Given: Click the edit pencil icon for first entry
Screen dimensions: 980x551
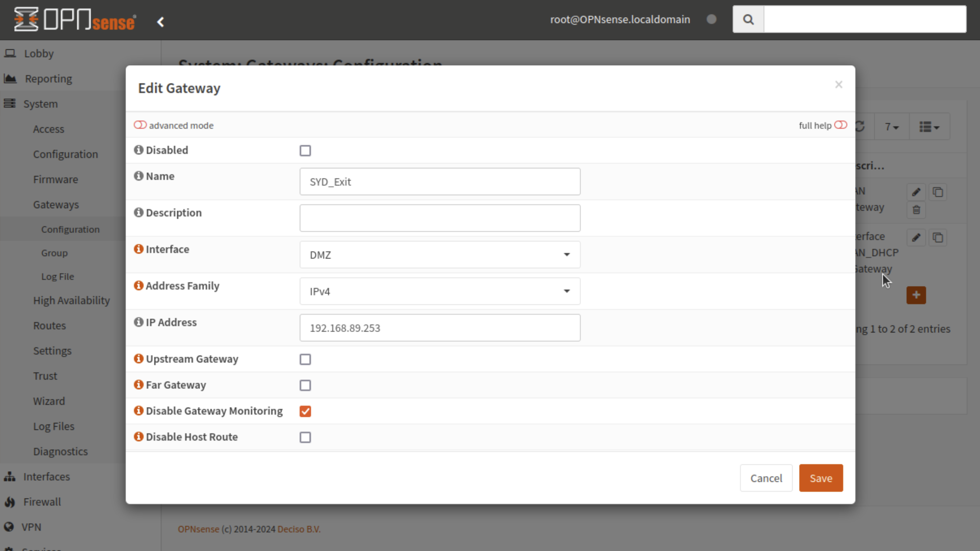Looking at the screenshot, I should click(916, 192).
